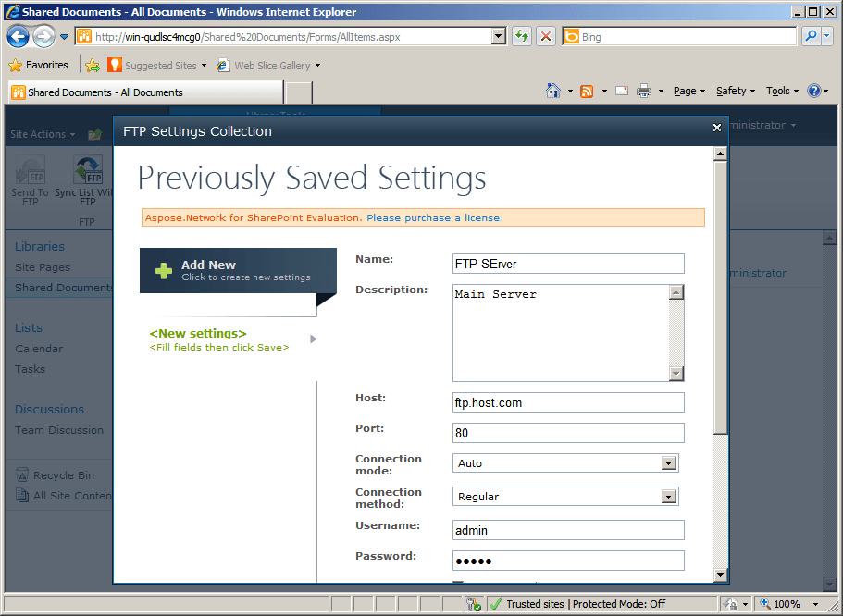
Task: Open Shared Documents in sidebar
Action: (64, 288)
